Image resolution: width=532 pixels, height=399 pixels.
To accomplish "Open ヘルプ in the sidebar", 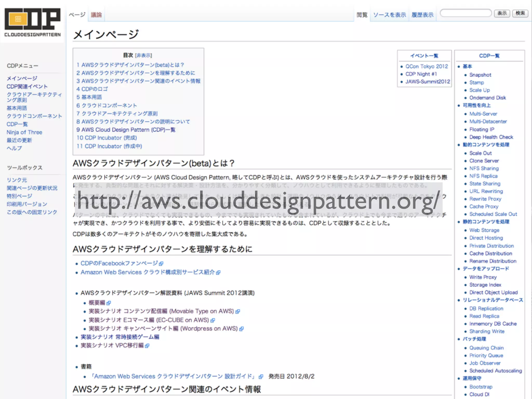I will (x=14, y=148).
